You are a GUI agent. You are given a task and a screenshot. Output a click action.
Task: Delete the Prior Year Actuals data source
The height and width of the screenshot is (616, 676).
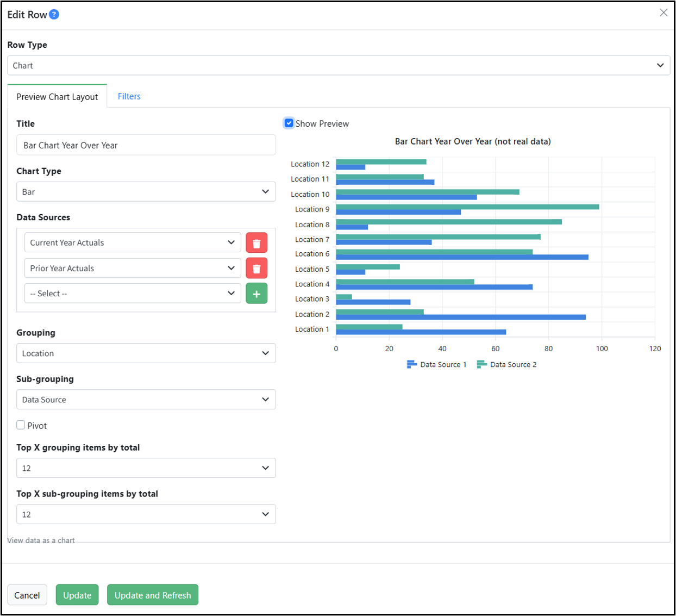coord(256,268)
